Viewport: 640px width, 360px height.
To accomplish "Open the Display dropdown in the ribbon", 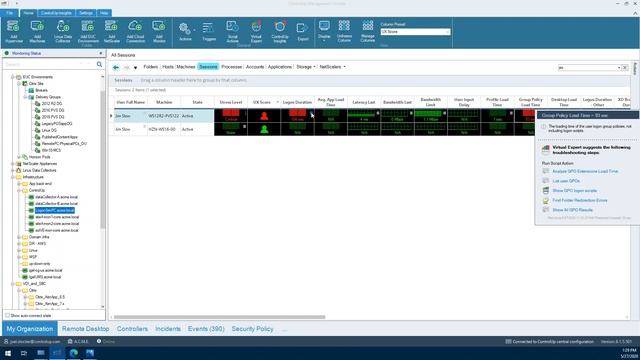I will (324, 31).
